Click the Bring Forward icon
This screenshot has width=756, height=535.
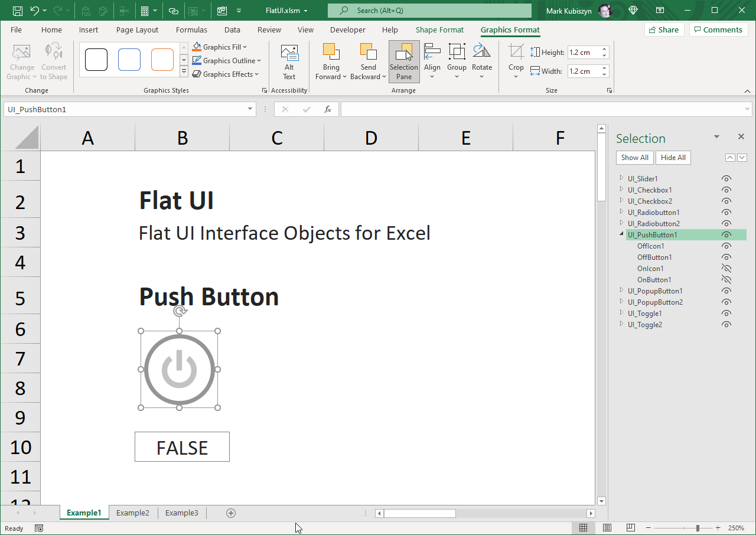click(x=331, y=53)
